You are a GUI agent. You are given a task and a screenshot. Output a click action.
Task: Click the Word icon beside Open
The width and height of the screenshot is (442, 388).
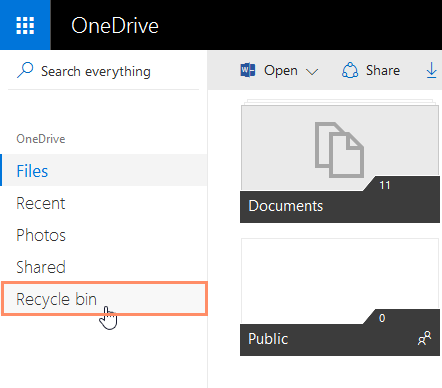(248, 70)
